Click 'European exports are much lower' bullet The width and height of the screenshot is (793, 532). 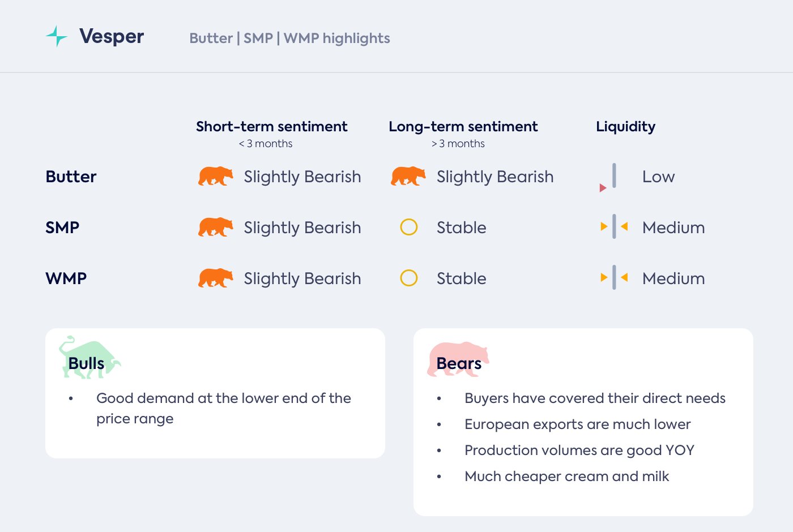577,424
